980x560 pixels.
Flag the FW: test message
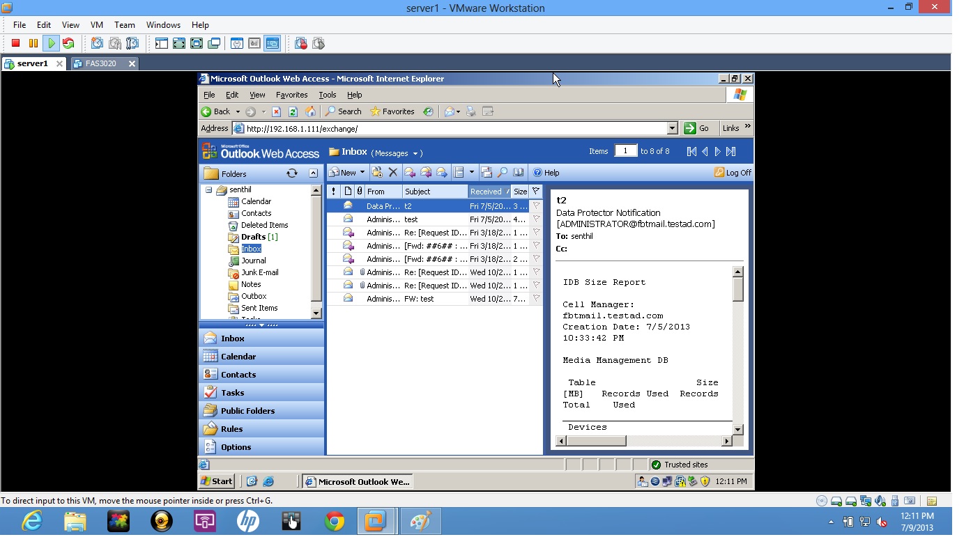(x=535, y=298)
